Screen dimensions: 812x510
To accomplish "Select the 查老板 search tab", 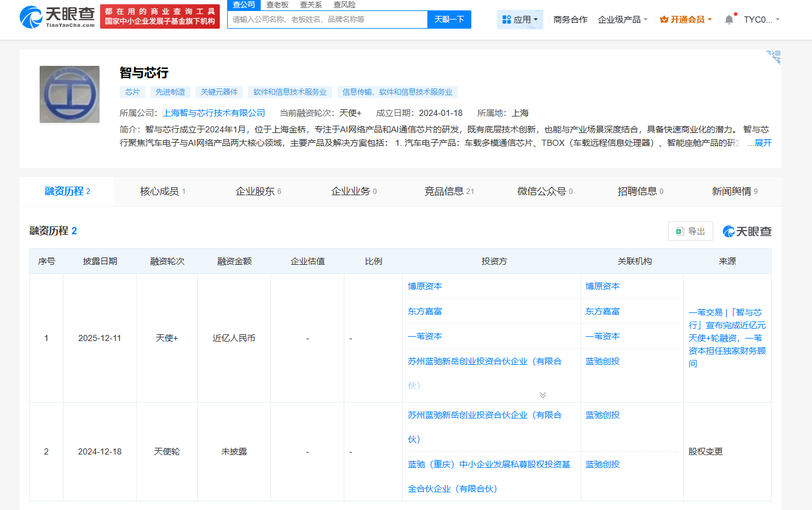I will tap(277, 5).
